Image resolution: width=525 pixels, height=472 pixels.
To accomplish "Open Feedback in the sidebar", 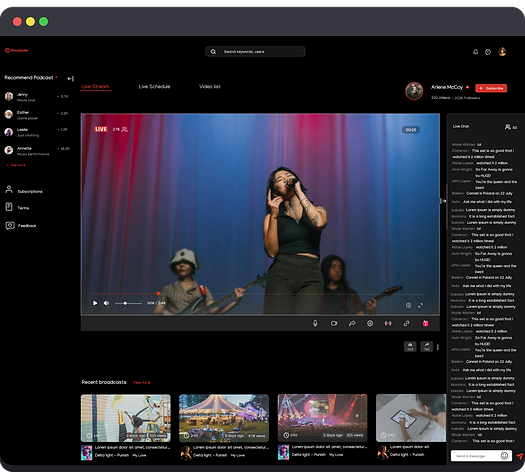I will pyautogui.click(x=27, y=226).
